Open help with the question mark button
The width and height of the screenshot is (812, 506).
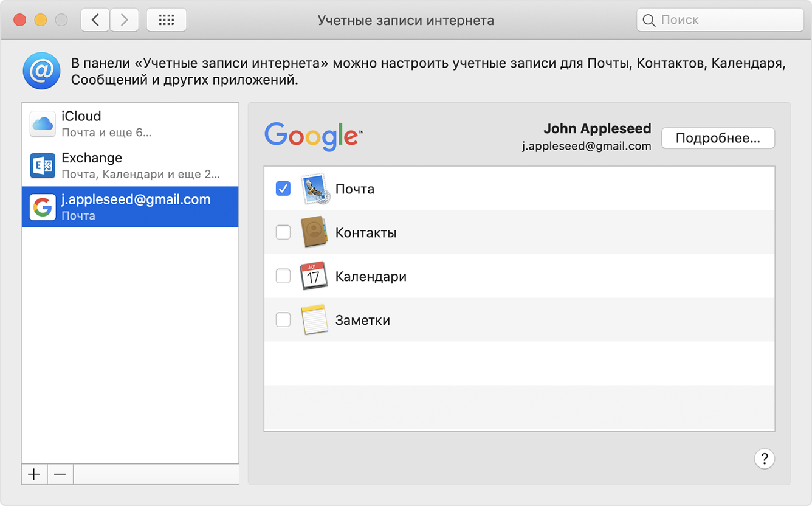(764, 459)
